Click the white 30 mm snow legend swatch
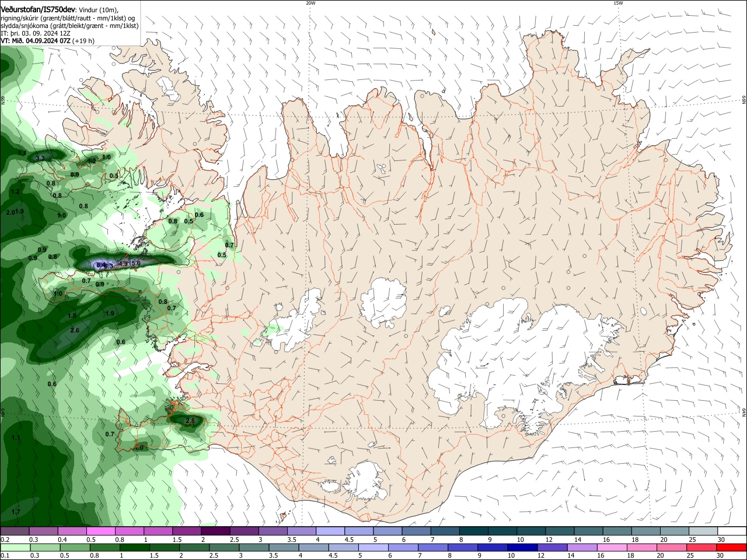This screenshot has width=747, height=560. coord(732,531)
